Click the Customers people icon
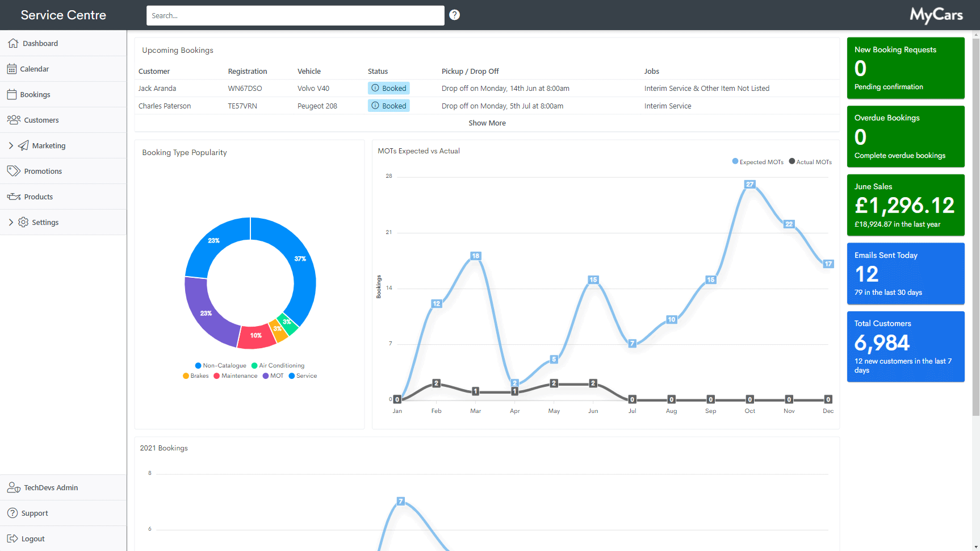 point(14,120)
